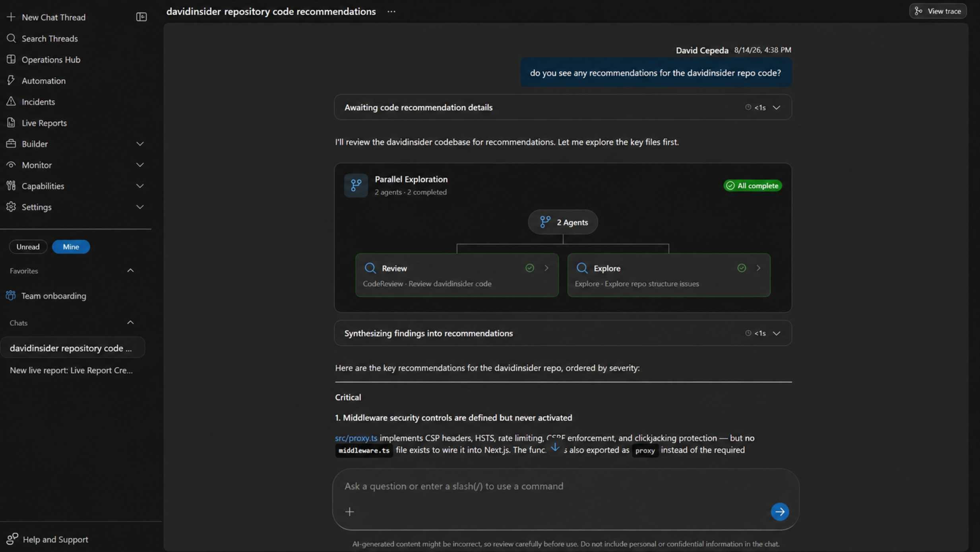This screenshot has height=552, width=980.
Task: Expand Awaiting code recommendation details chevron
Action: (x=776, y=107)
